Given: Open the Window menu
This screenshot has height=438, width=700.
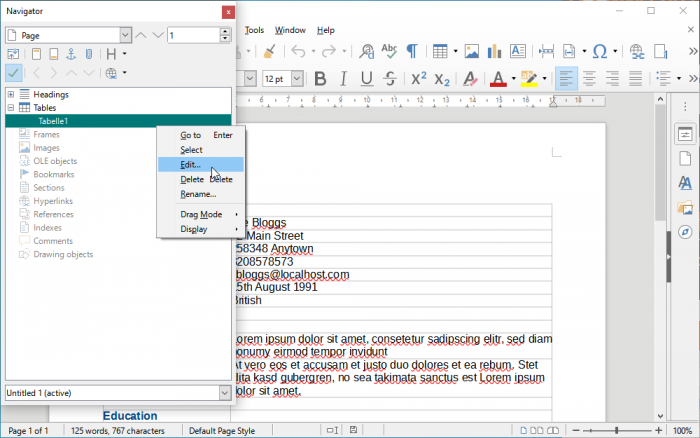Looking at the screenshot, I should tap(290, 30).
